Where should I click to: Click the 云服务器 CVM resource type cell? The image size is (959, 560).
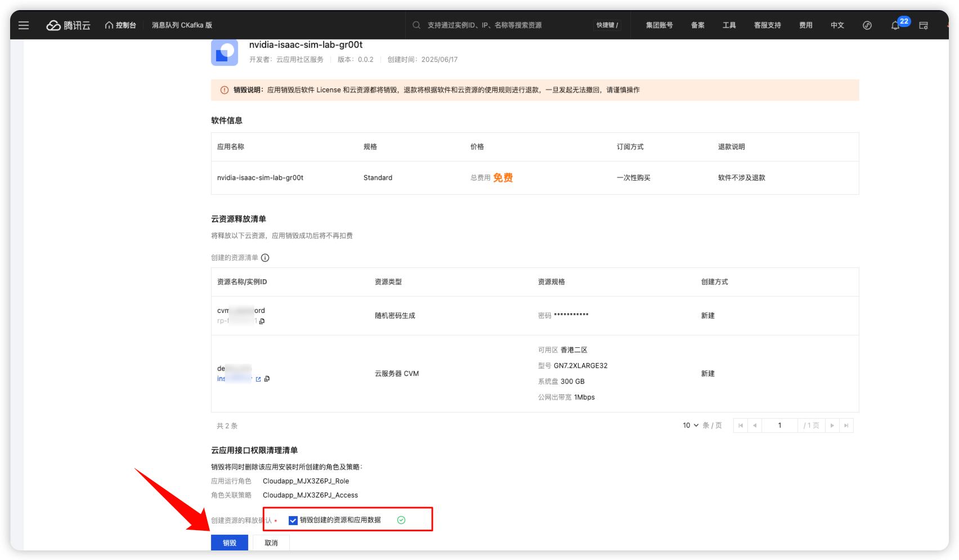(397, 374)
